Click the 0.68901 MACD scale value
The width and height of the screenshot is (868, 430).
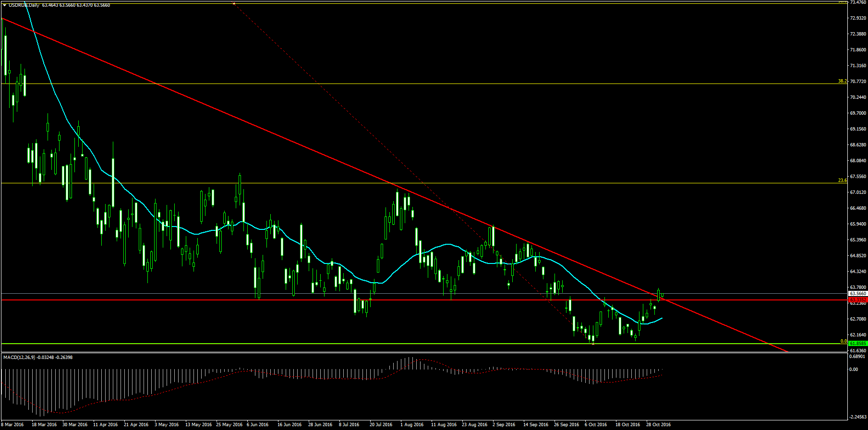pyautogui.click(x=857, y=357)
